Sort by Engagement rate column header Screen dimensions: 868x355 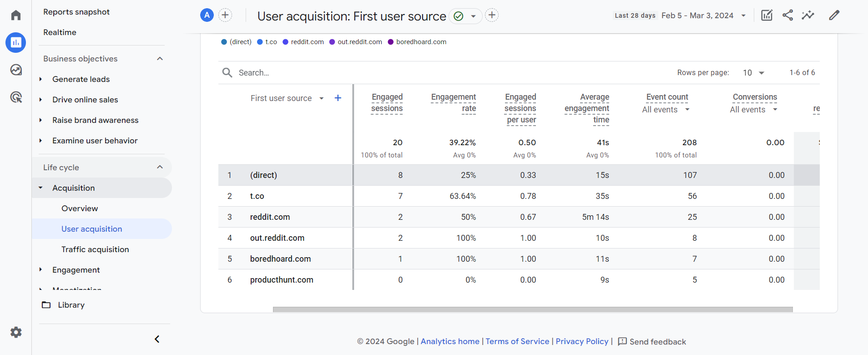[453, 103]
